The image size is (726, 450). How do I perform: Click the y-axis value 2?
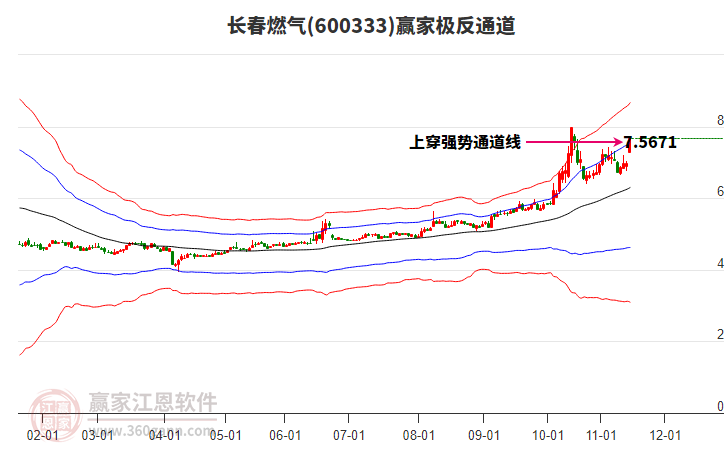720,334
